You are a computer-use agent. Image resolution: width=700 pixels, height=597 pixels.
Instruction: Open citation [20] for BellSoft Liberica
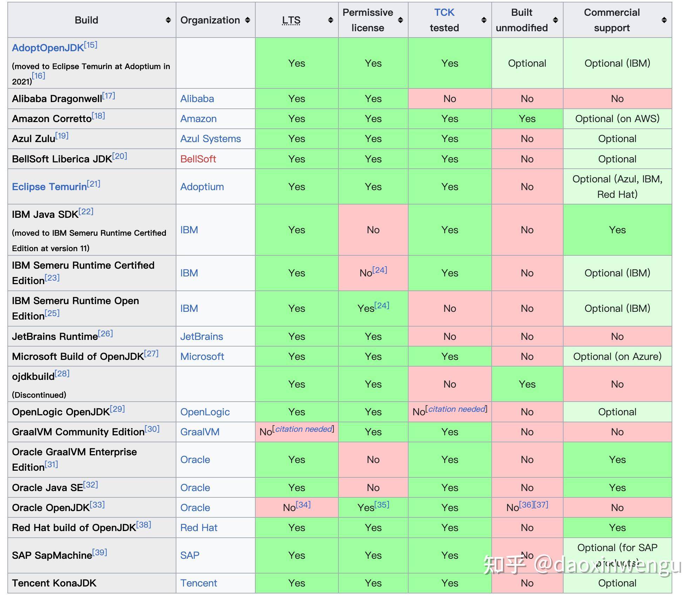[x=120, y=156]
